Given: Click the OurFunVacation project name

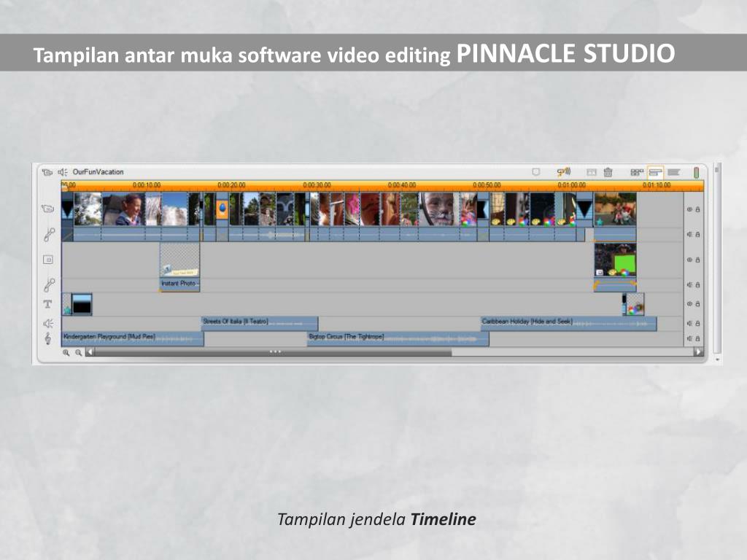Looking at the screenshot, I should coord(98,172).
